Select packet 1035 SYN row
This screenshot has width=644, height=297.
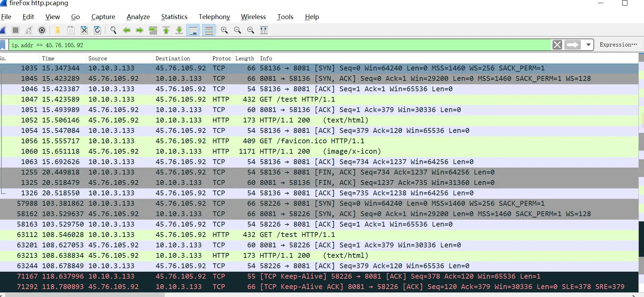click(x=319, y=68)
